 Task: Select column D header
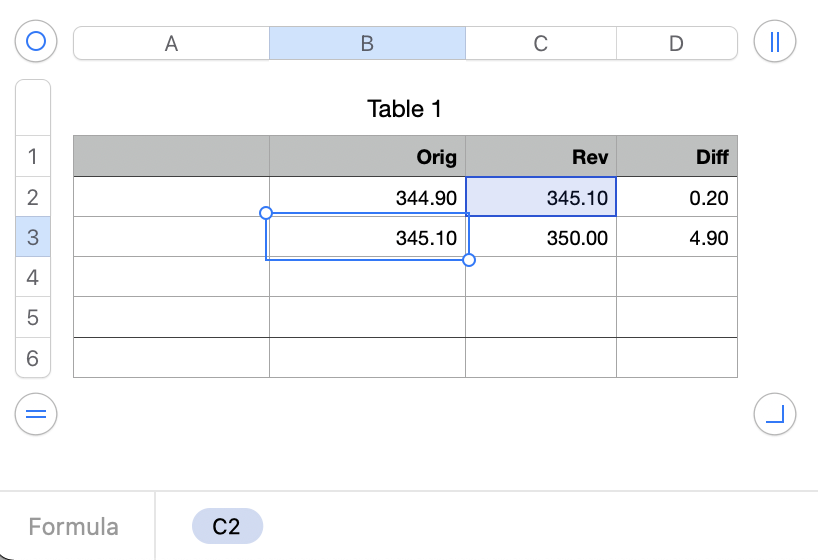[x=676, y=43]
